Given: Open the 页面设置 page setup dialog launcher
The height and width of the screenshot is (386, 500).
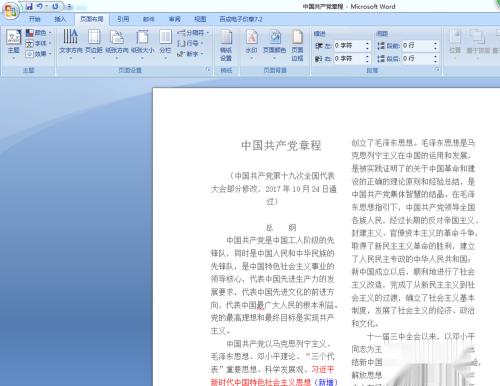Looking at the screenshot, I should (x=208, y=70).
